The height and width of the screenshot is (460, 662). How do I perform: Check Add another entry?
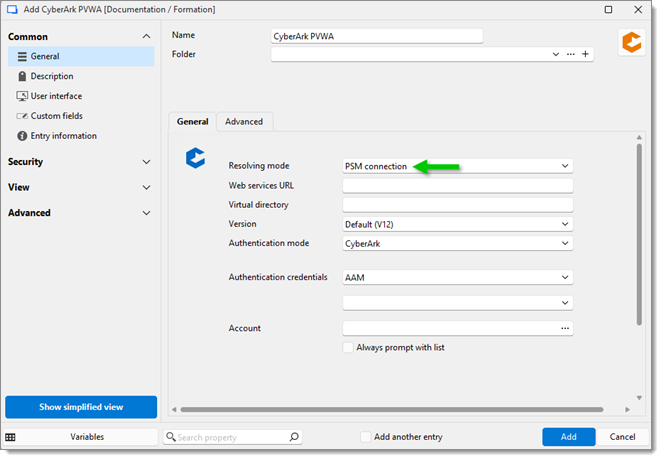pyautogui.click(x=366, y=437)
